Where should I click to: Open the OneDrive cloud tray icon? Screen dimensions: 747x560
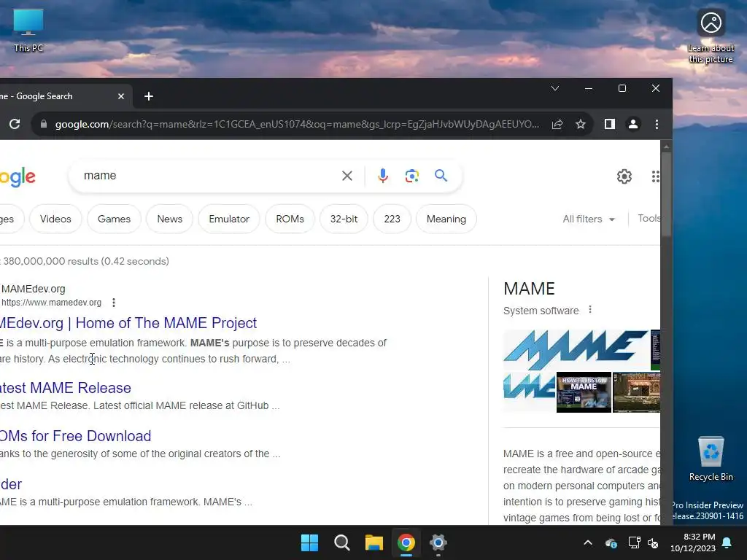[611, 542]
